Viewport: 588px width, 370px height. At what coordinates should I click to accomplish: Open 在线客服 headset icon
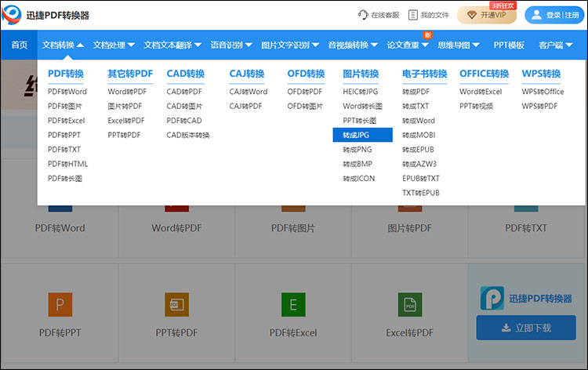pyautogui.click(x=363, y=15)
